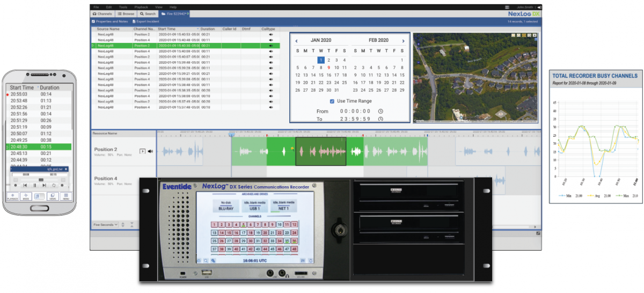The height and width of the screenshot is (293, 644).
Task: Open the Edit menu
Action: (x=109, y=7)
